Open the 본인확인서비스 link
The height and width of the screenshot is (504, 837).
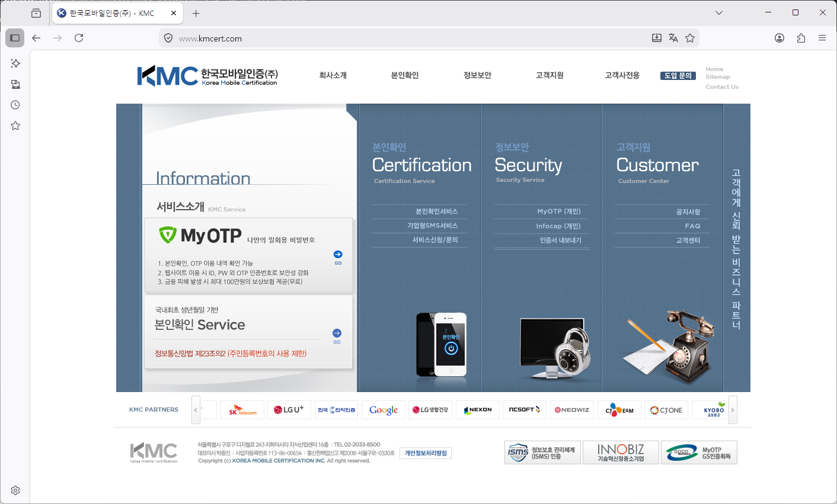click(x=437, y=211)
